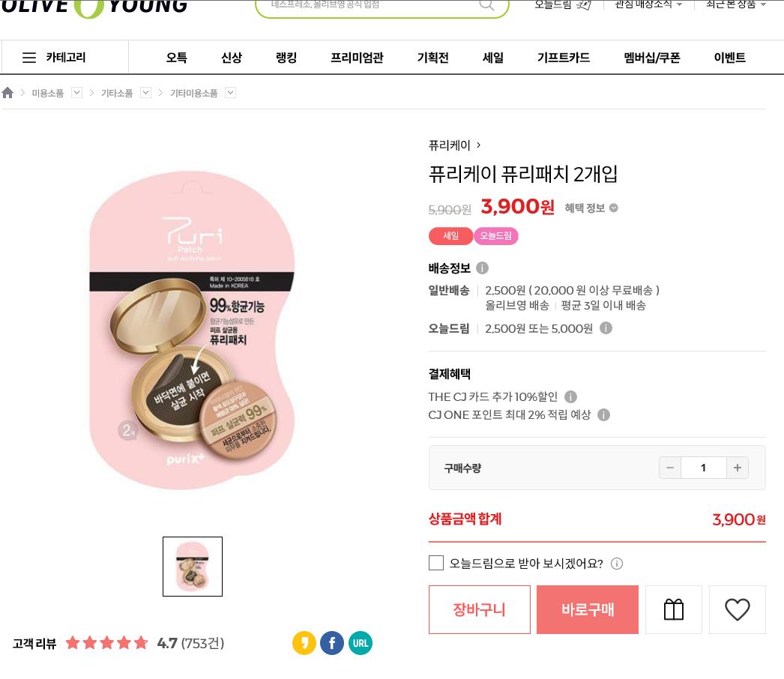The height and width of the screenshot is (679, 784).
Task: Show info for THE CJ 카드 discount
Action: coord(570,396)
